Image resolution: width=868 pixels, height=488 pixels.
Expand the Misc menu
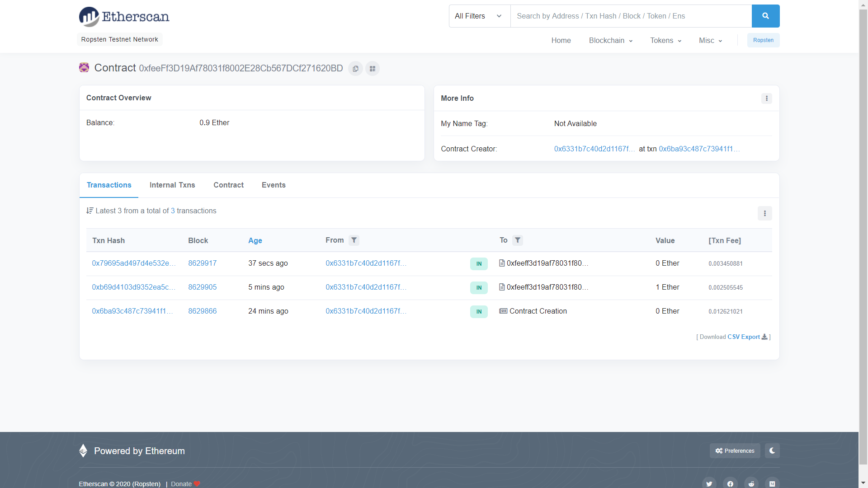[x=710, y=41]
